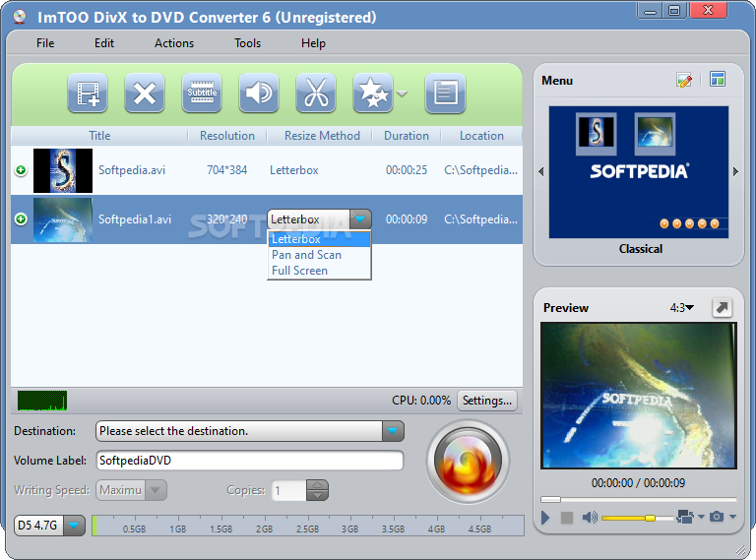Decrease Copies with the down stepper

(x=317, y=495)
